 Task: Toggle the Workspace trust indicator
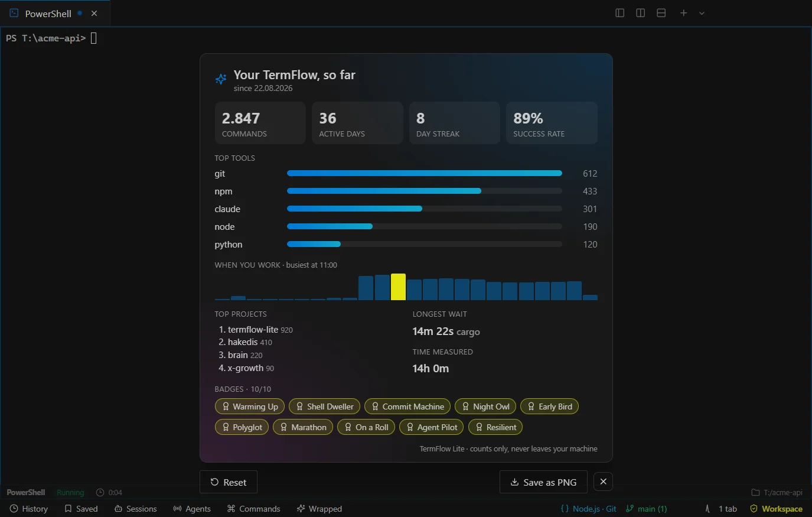[776, 509]
